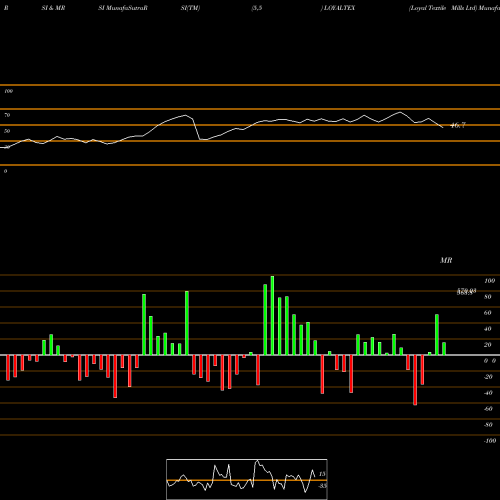500x500 pixels.
Task: Click the 'SI & MR' header text
Action: 53,8
